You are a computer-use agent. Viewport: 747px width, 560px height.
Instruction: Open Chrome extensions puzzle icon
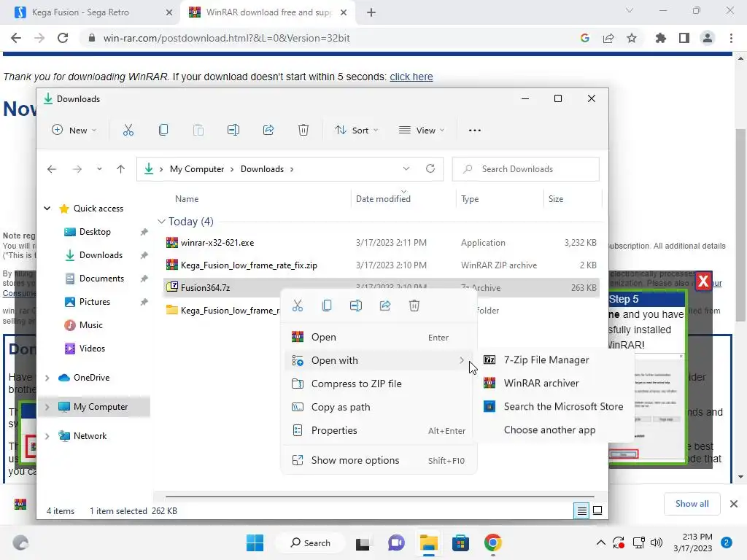tap(660, 38)
